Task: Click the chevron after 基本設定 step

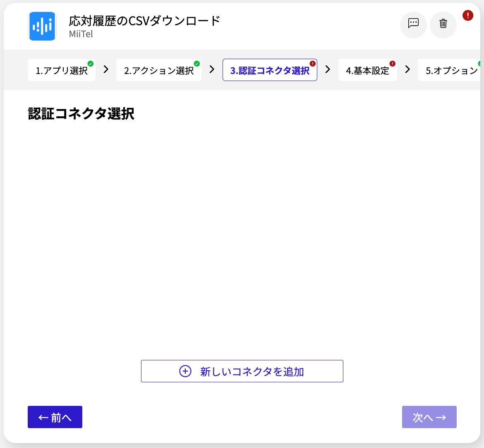Action: tap(407, 69)
